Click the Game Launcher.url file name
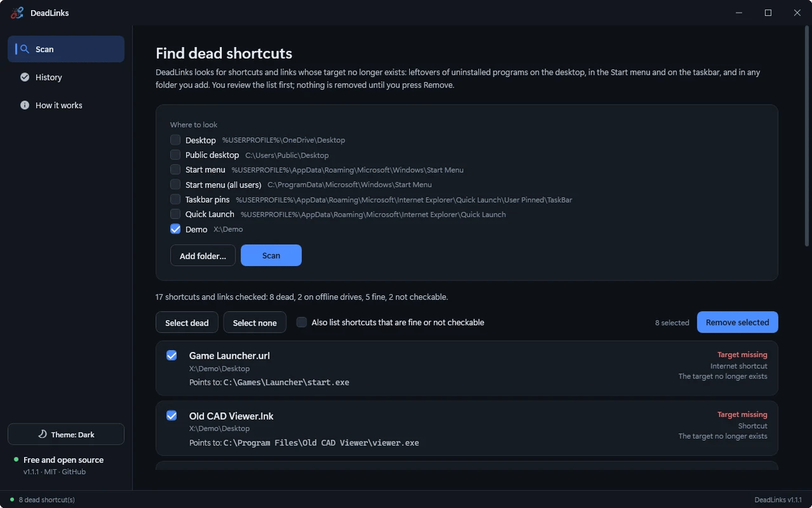812x508 pixels. 230,356
